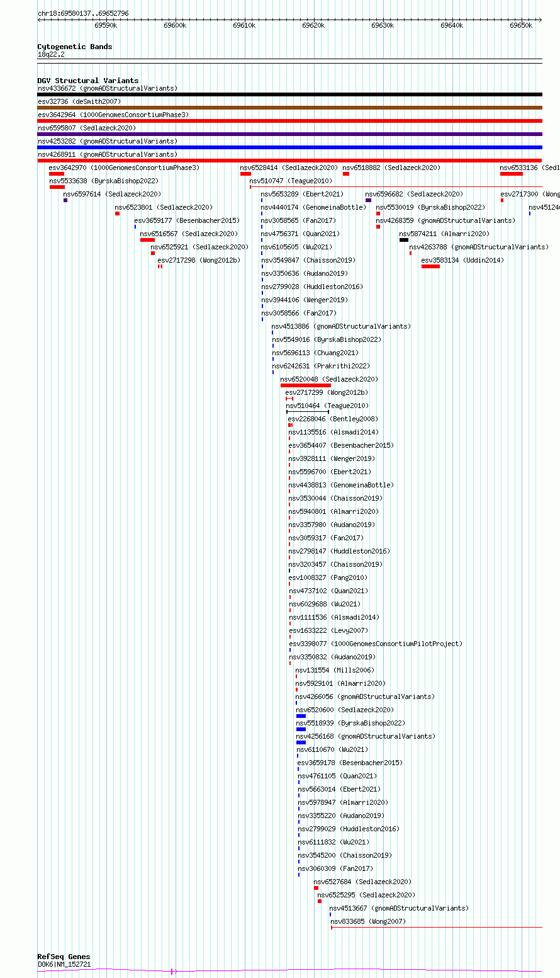Open nsv5518939 (ByrskaBishop2022) label
This screenshot has width=560, height=978.
(351, 723)
